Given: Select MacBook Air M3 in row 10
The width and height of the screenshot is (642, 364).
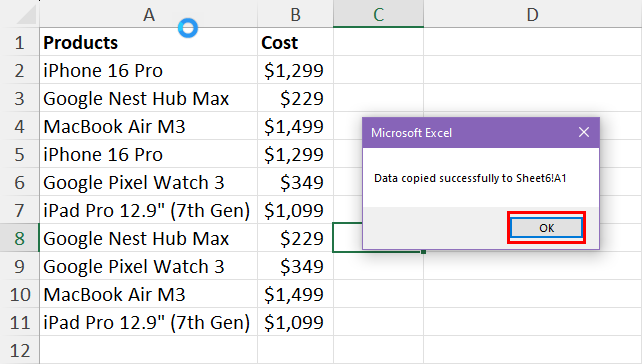Looking at the screenshot, I should coord(149,294).
